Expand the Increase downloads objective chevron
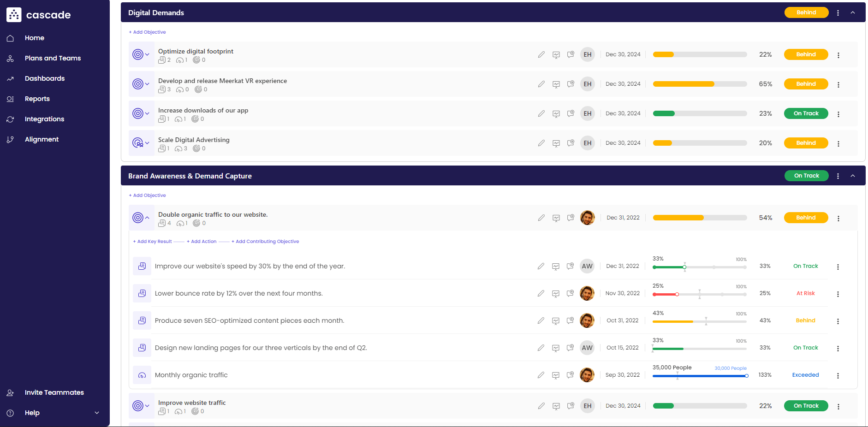The height and width of the screenshot is (427, 868). click(148, 113)
